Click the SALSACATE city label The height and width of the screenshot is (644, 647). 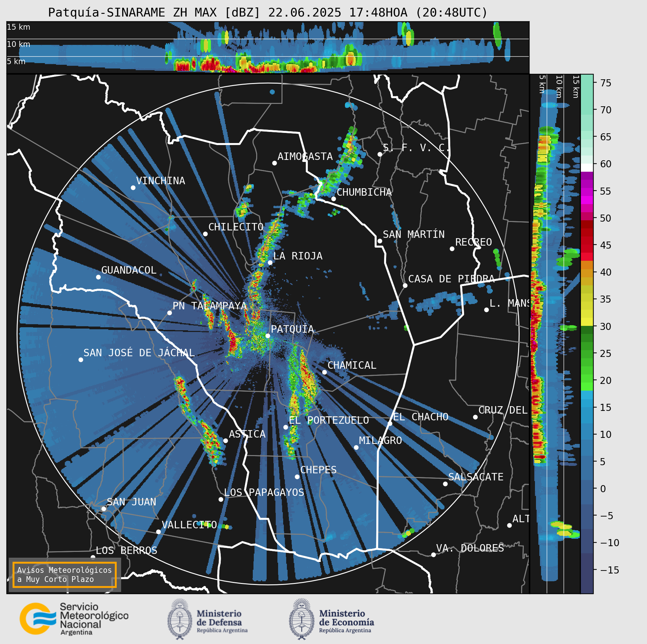pyautogui.click(x=476, y=477)
